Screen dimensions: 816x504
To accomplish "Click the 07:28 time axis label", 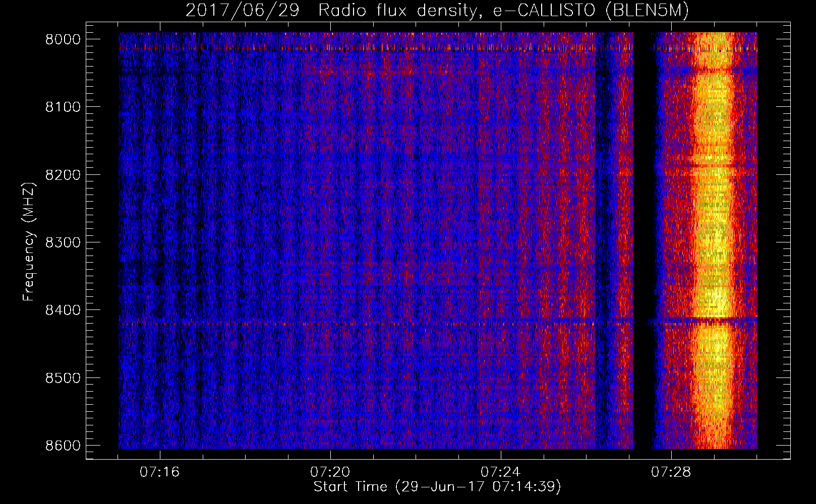I will 671,472.
